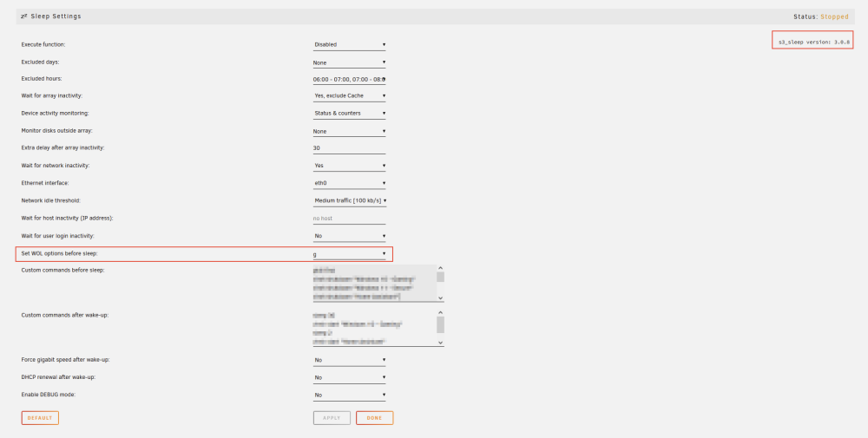Click scroll-up arrow of commands before sleep box

click(441, 268)
